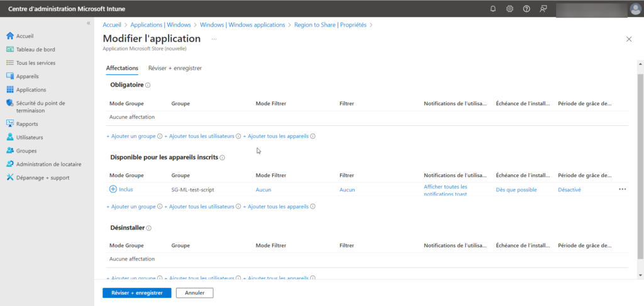
Task: Open the ellipsis next to Modifier l'application
Action: tap(214, 39)
